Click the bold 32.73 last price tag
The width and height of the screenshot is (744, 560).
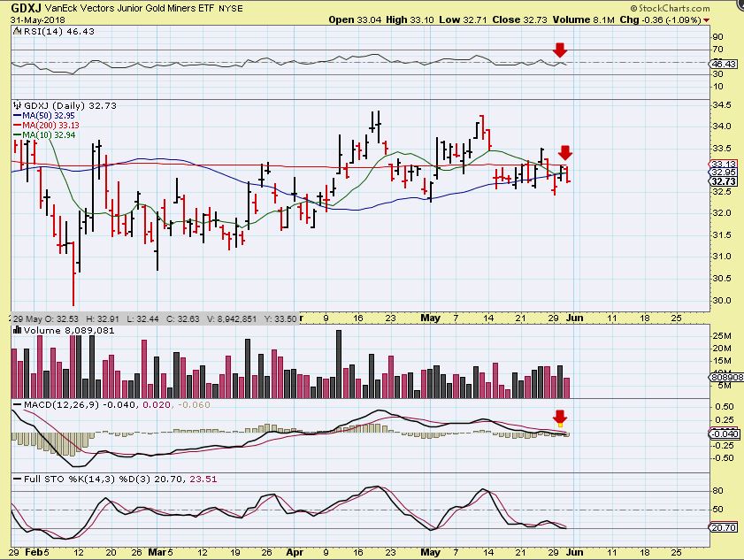(724, 181)
